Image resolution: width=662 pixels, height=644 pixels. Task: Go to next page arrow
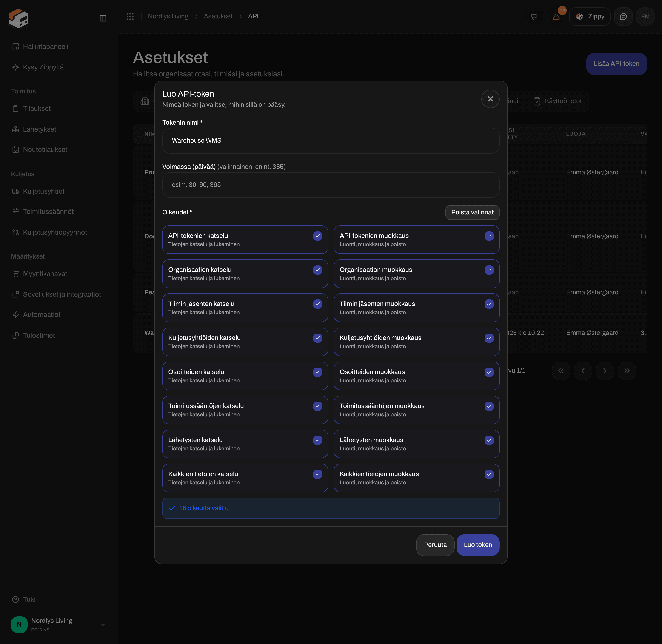[605, 371]
